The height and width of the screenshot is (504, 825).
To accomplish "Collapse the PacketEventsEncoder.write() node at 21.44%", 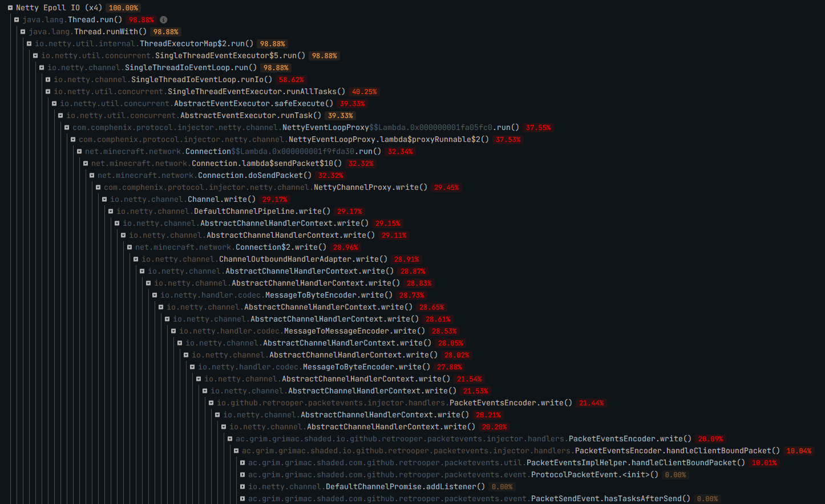I will [x=211, y=403].
